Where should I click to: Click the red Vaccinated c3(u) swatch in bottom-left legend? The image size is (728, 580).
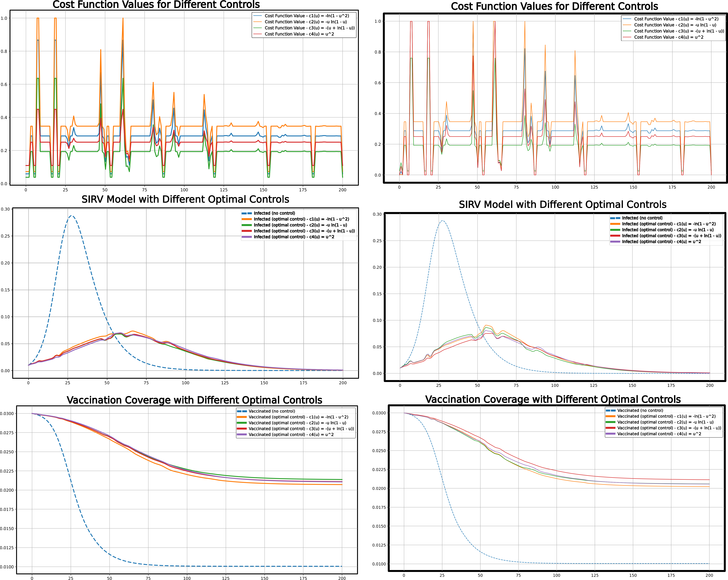[x=242, y=429]
